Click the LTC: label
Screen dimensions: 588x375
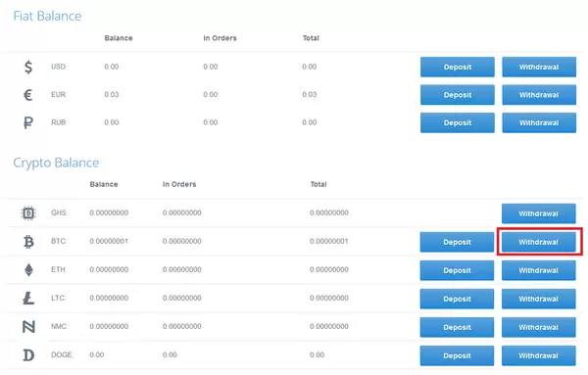(x=59, y=299)
